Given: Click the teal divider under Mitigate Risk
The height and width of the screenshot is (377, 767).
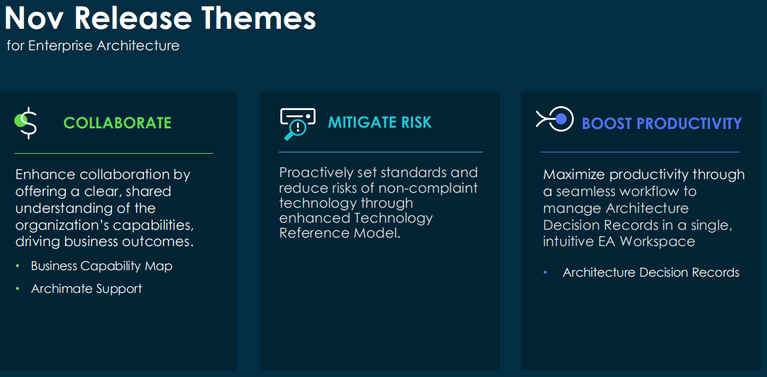Looking at the screenshot, I should [381, 152].
